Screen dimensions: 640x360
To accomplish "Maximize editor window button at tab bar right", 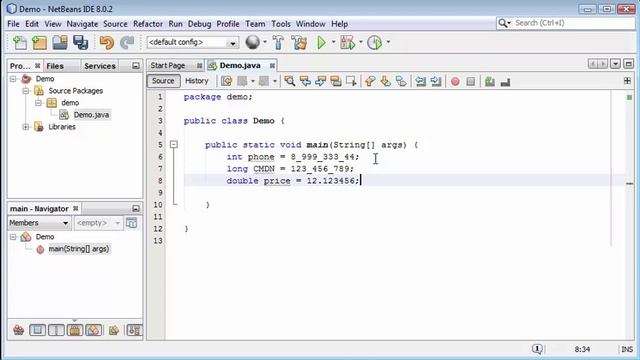I will 629,64.
